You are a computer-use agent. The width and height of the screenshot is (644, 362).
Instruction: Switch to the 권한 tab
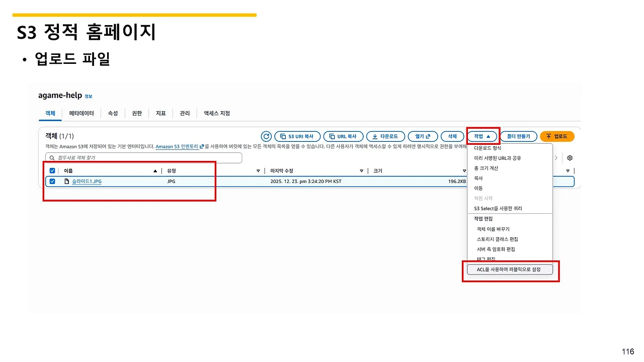[x=136, y=113]
